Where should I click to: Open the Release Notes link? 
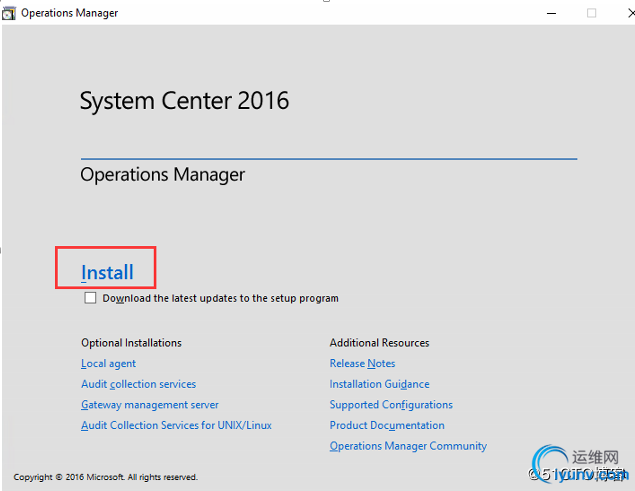362,363
